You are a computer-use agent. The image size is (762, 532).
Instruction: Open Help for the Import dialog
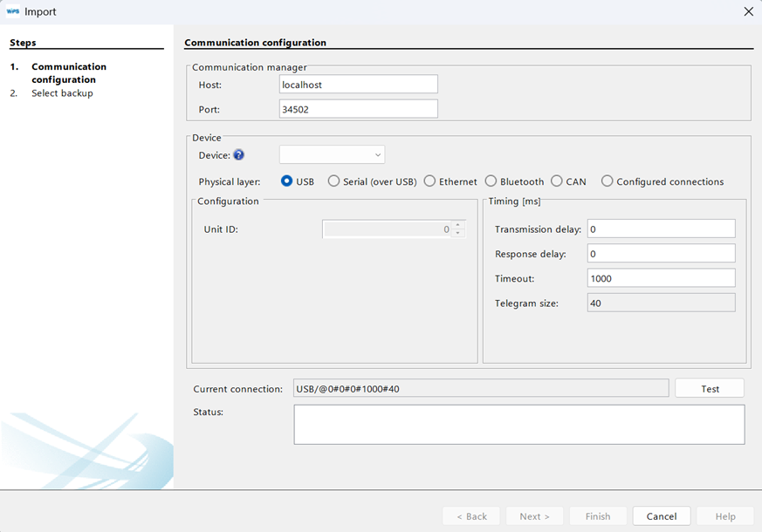pyautogui.click(x=725, y=515)
